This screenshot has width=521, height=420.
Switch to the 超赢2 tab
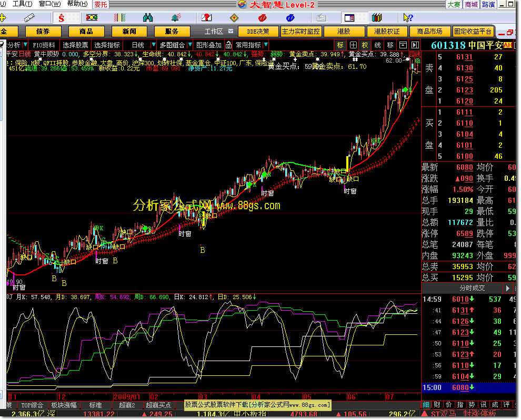coord(127,405)
